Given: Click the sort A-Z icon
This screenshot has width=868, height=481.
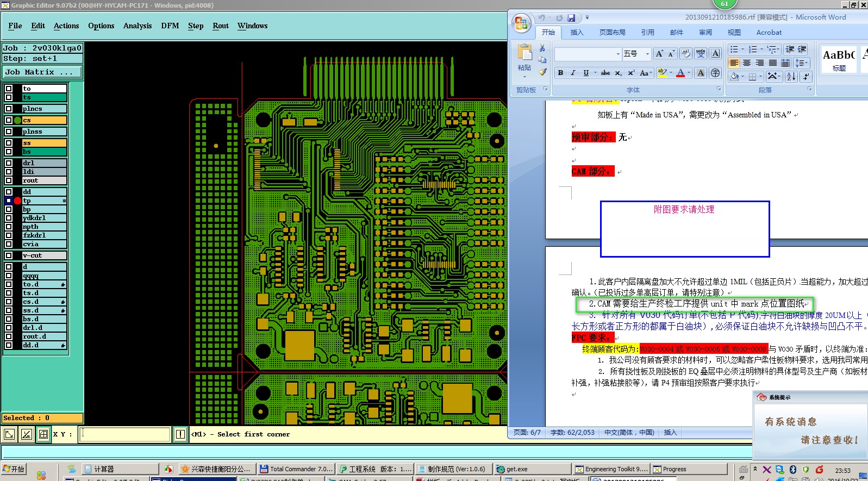Looking at the screenshot, I should [x=791, y=77].
